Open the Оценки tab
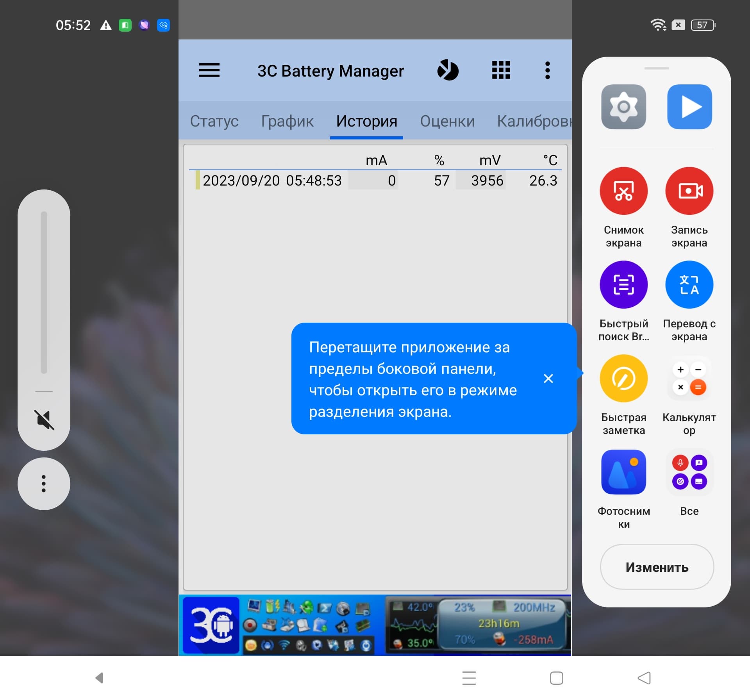 [447, 121]
